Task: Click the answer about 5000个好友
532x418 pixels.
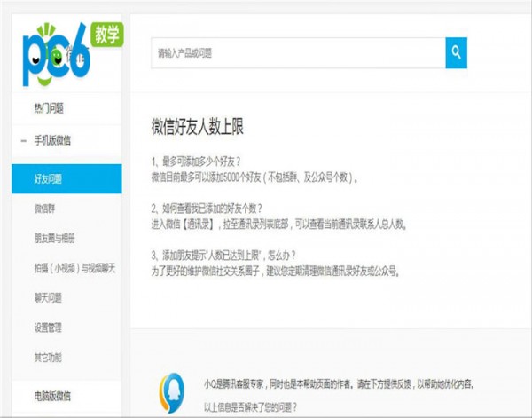Action: coord(254,177)
